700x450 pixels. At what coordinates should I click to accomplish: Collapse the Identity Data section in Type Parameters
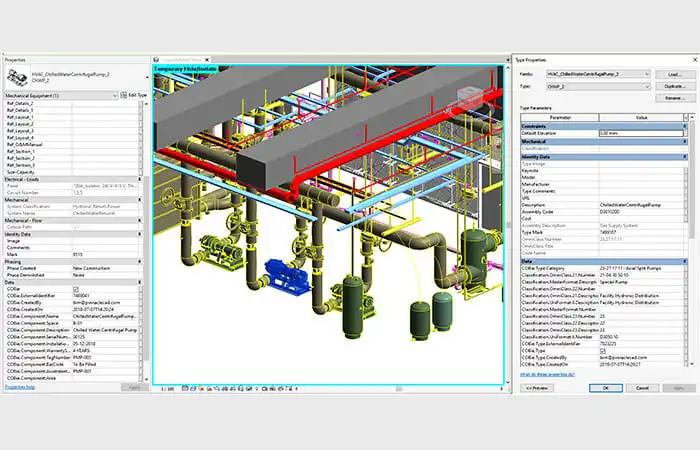point(685,157)
